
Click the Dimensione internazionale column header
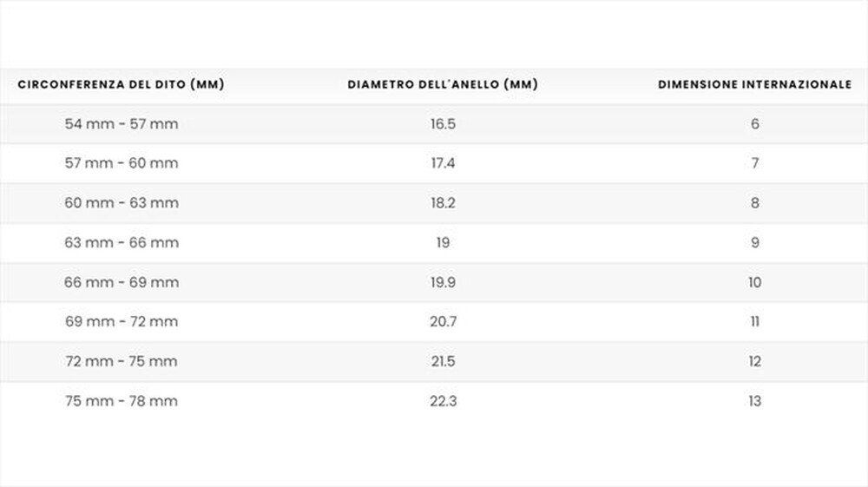pyautogui.click(x=754, y=85)
